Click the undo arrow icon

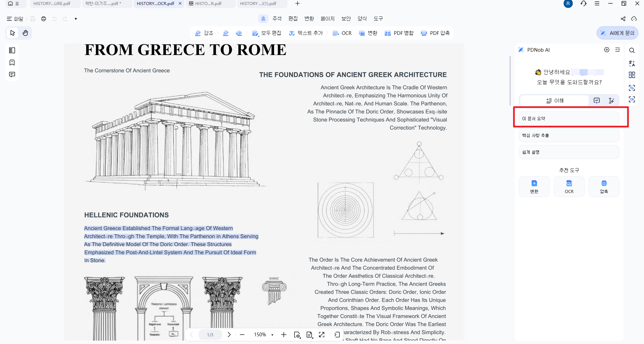(x=54, y=19)
